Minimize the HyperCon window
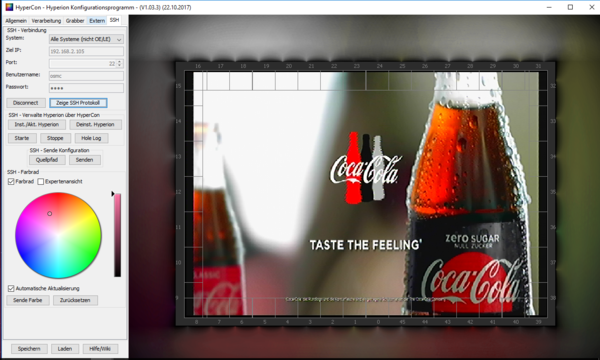Image resolution: width=600 pixels, height=360 pixels. click(x=549, y=7)
